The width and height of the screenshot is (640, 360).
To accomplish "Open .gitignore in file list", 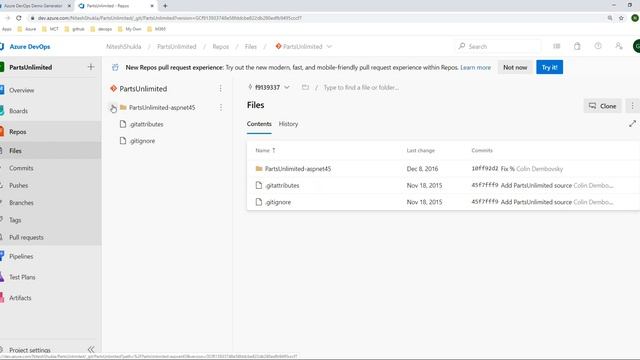I will click(278, 202).
